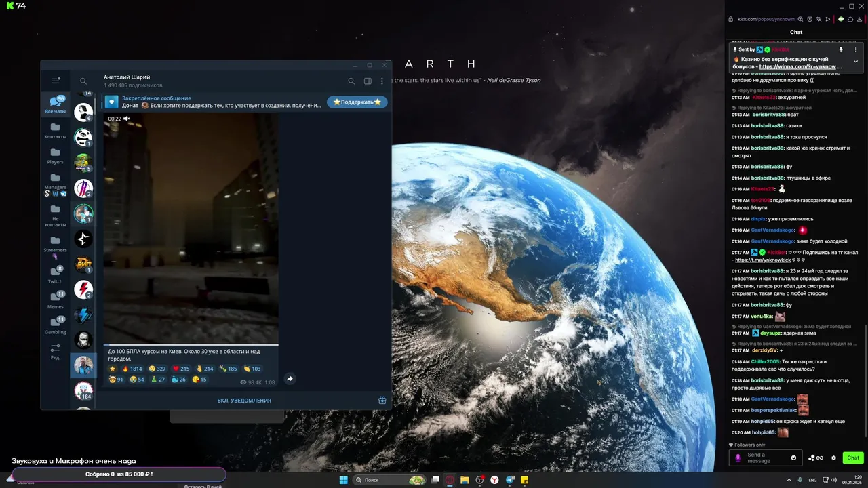Image resolution: width=868 pixels, height=488 pixels.
Task: Click the Kick logo at top left
Action: click(x=11, y=5)
